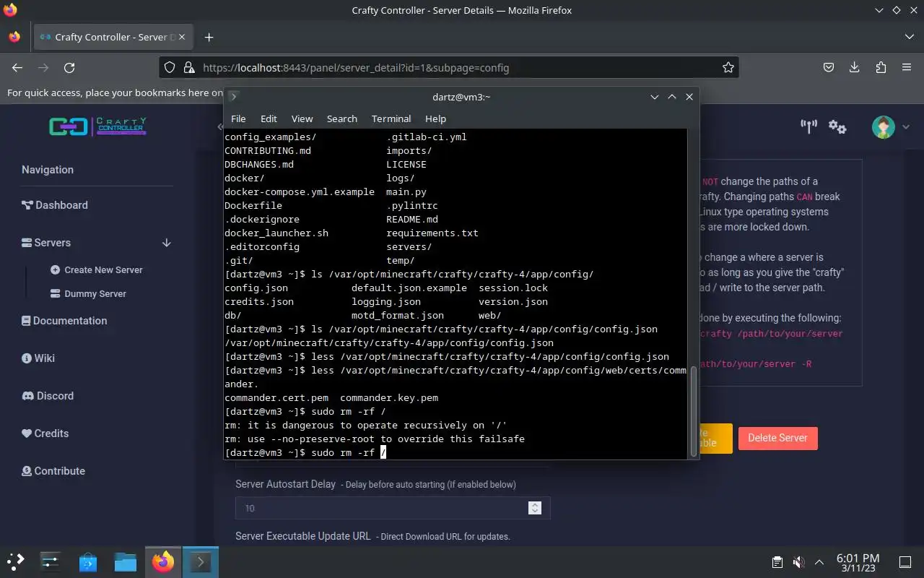
Task: Launch Discover software store from taskbar
Action: tap(88, 561)
